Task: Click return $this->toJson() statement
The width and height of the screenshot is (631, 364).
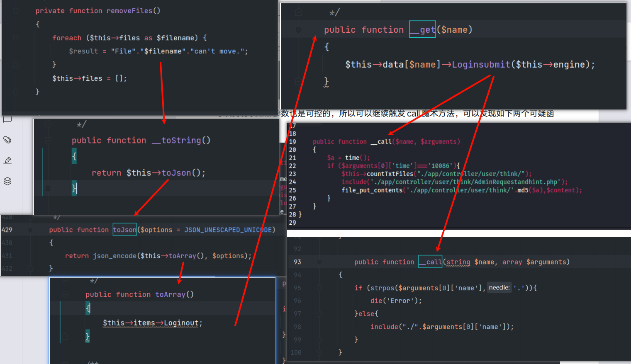Action: [x=149, y=173]
